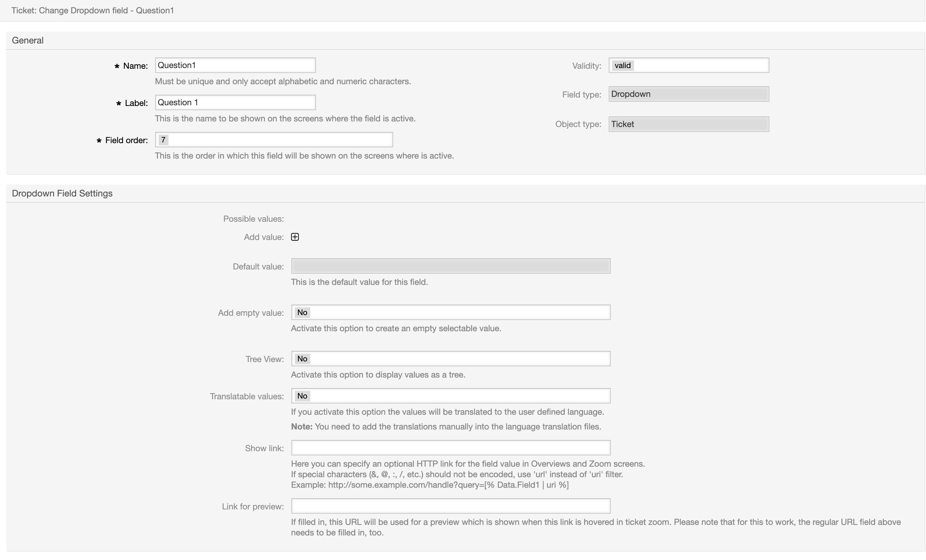Screen dimensions: 926x560
Task: Open the Add empty value dropdown
Action: click(450, 313)
